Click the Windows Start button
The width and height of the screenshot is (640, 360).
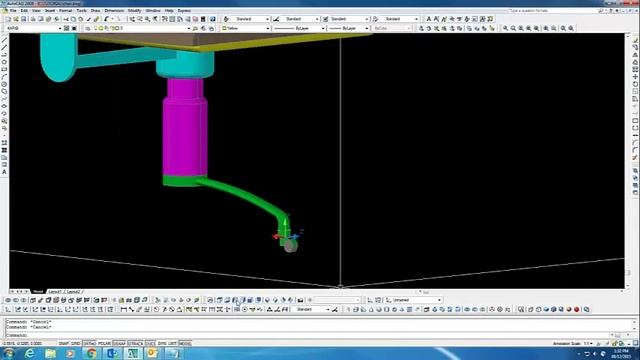coord(9,353)
